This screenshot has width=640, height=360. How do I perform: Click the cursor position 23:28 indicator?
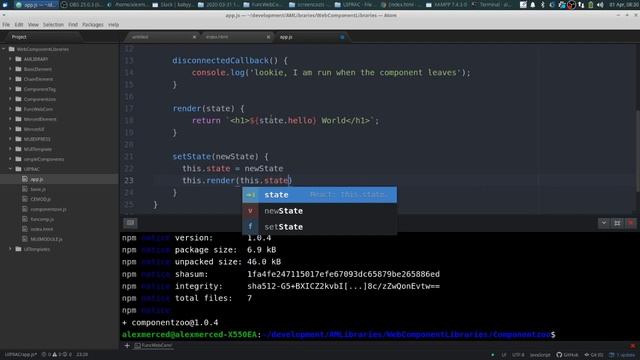(x=82, y=355)
